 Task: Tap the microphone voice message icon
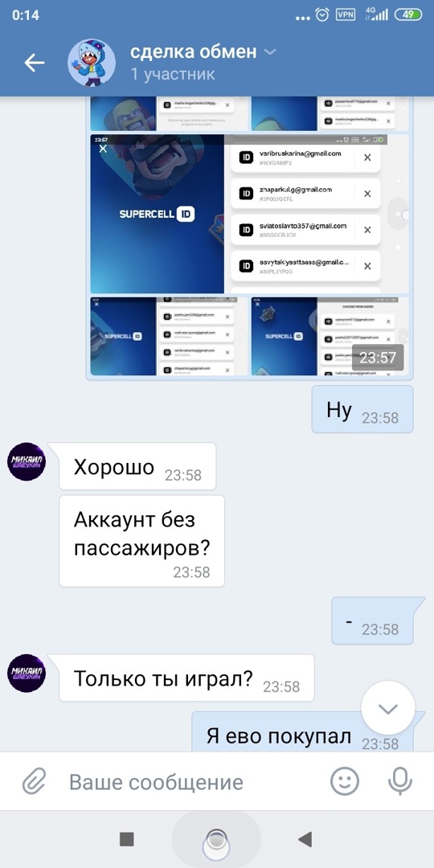pyautogui.click(x=399, y=782)
